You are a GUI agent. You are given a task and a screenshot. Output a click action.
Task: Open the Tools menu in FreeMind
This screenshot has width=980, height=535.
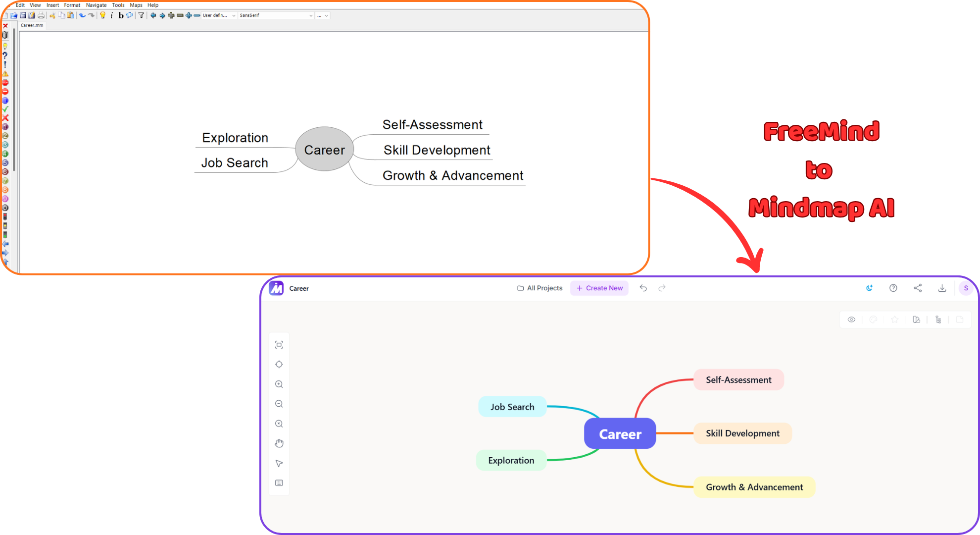click(118, 5)
